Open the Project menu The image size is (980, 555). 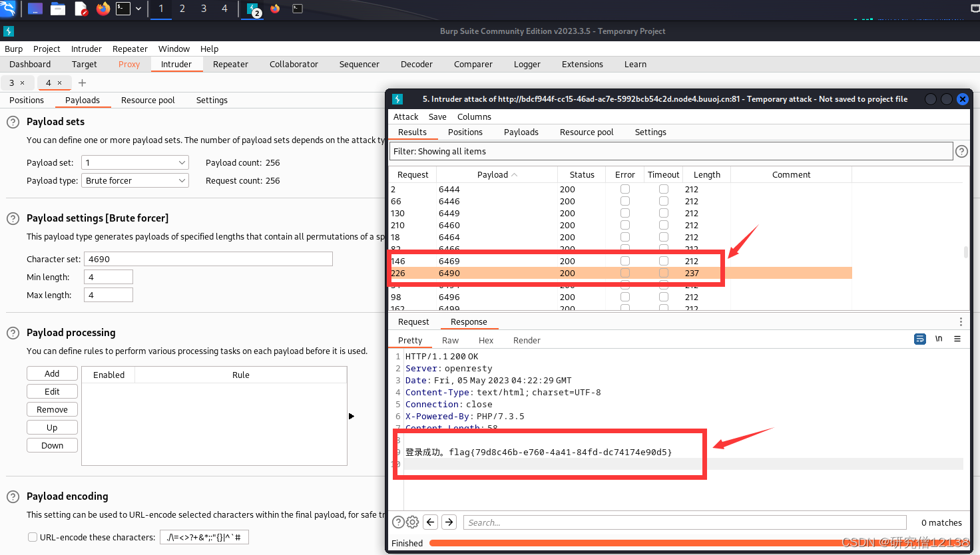47,49
